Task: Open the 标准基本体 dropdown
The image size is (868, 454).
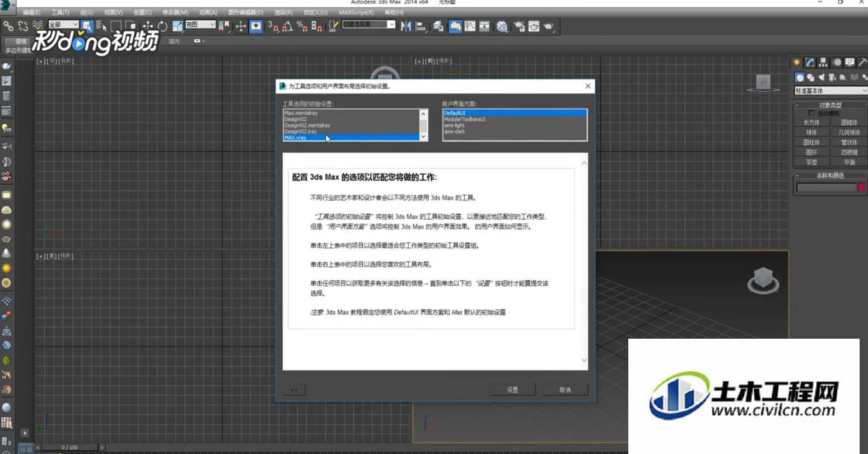Action: click(830, 91)
